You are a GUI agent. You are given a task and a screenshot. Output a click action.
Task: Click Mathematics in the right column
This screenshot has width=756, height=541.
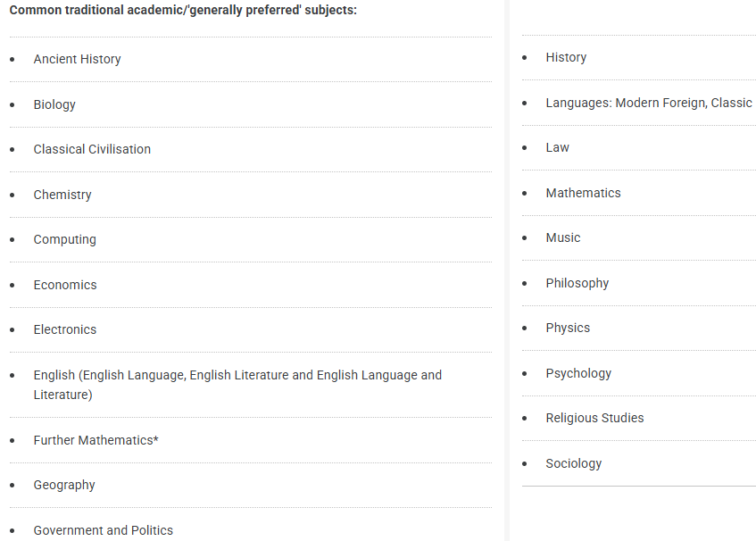(x=583, y=193)
